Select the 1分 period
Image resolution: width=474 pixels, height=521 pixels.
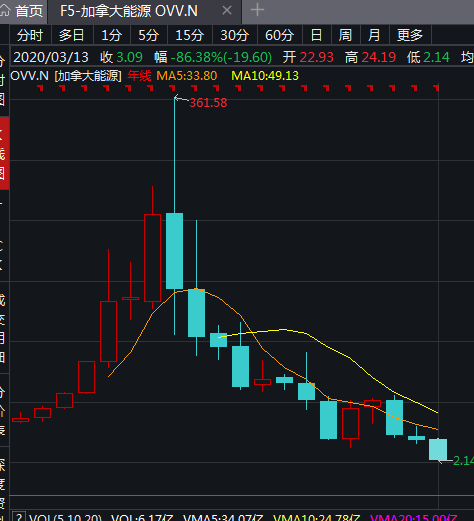click(111, 35)
